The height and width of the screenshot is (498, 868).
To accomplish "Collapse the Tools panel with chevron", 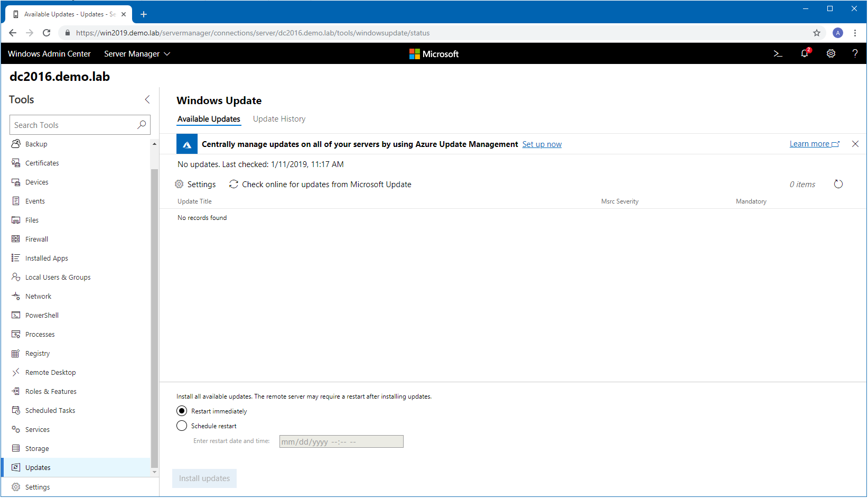I will 147,99.
